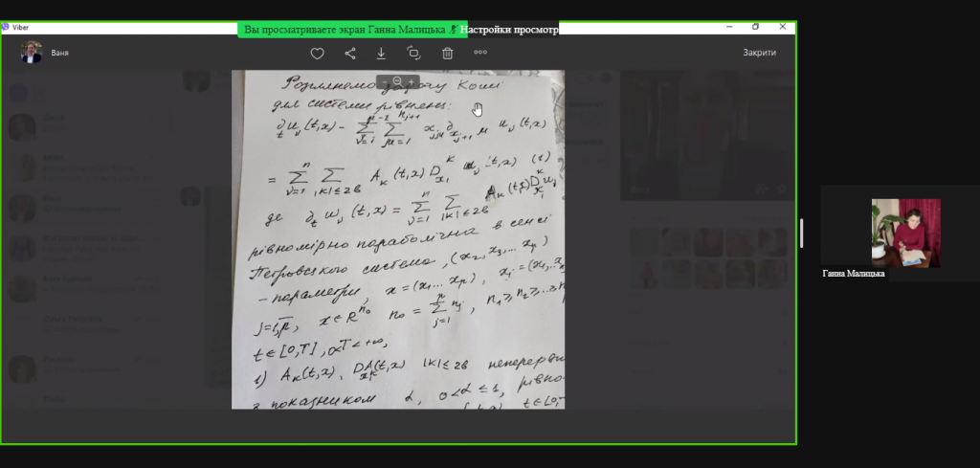The width and height of the screenshot is (980, 468).
Task: Open the Настройки просмотра dropdown
Action: coord(509,30)
